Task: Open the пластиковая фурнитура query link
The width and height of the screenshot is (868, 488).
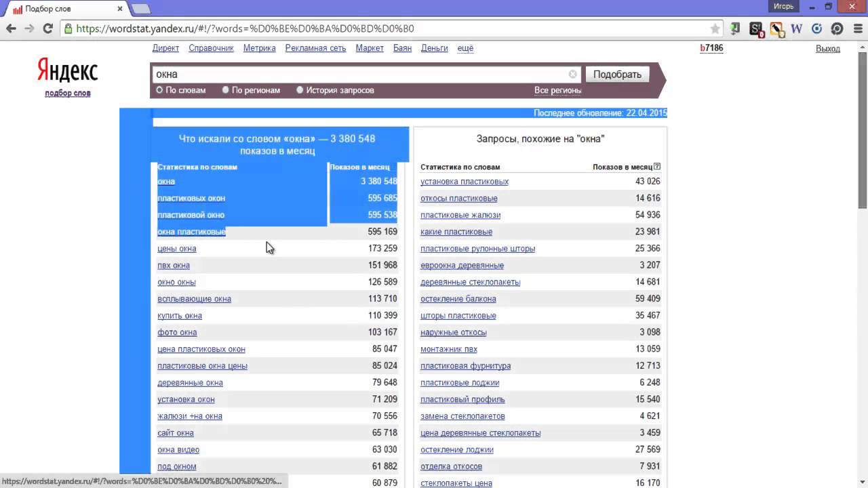Action: (x=465, y=365)
